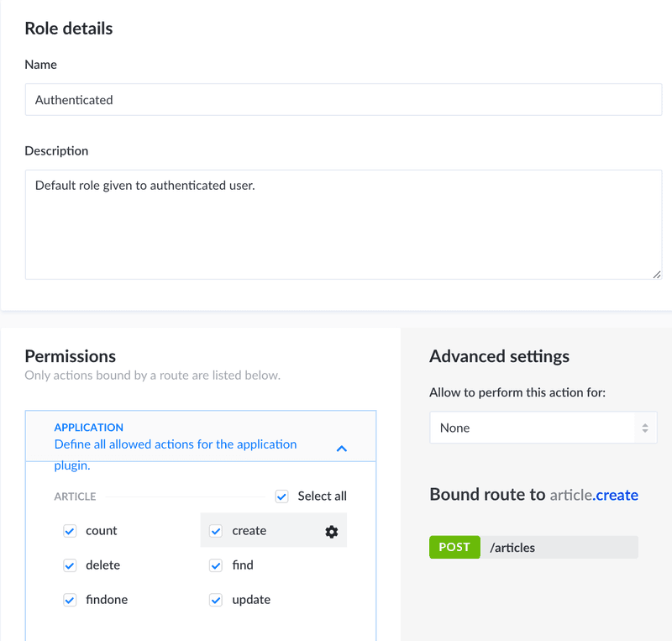Toggle the update permission checkbox

(x=216, y=600)
